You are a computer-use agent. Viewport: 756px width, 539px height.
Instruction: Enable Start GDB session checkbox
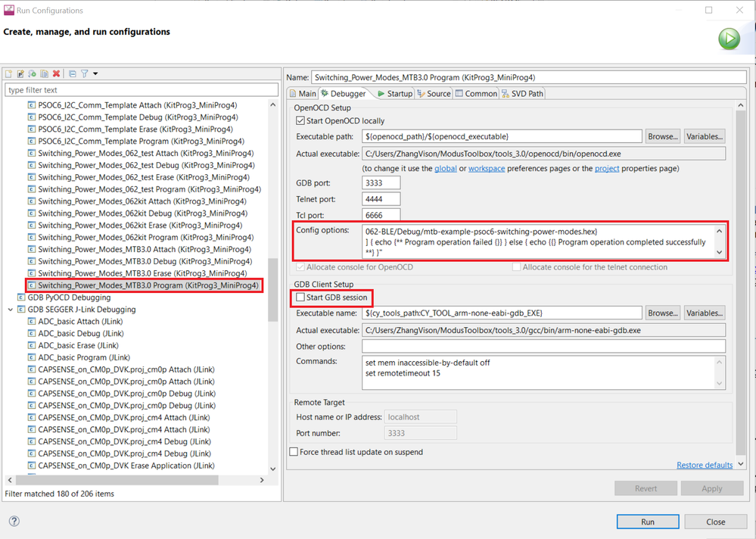pos(300,297)
